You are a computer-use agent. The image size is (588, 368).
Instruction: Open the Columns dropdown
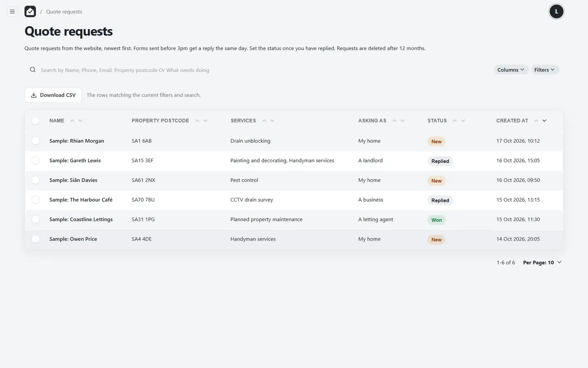pos(511,70)
